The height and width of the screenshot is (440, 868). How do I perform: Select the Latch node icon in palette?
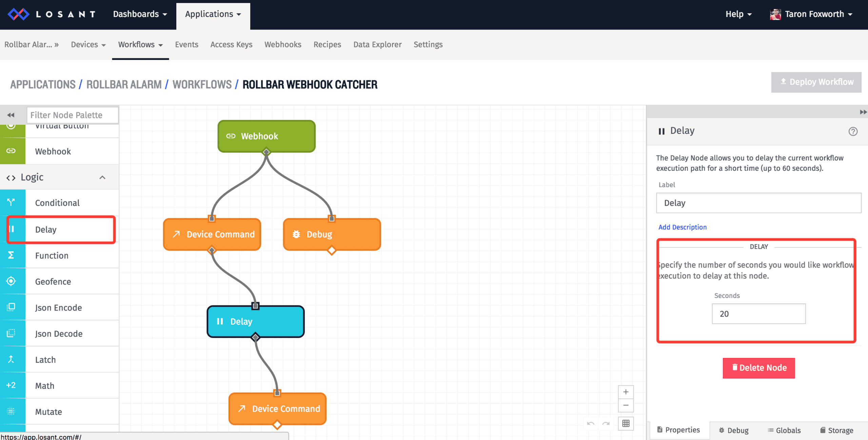[11, 359]
